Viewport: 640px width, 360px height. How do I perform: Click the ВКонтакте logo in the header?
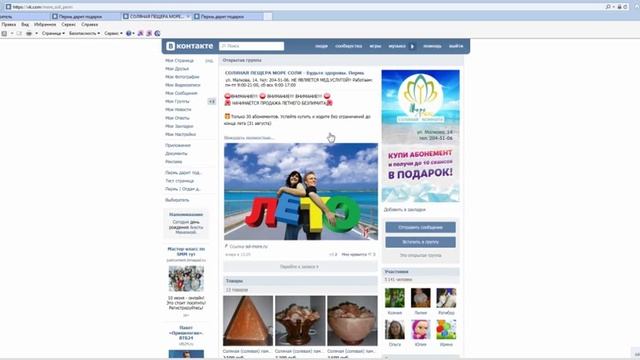(190, 46)
